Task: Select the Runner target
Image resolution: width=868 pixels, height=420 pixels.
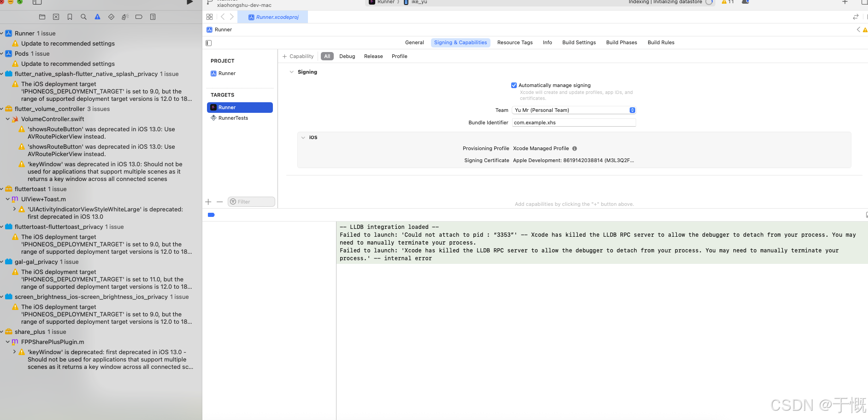Action: 240,108
